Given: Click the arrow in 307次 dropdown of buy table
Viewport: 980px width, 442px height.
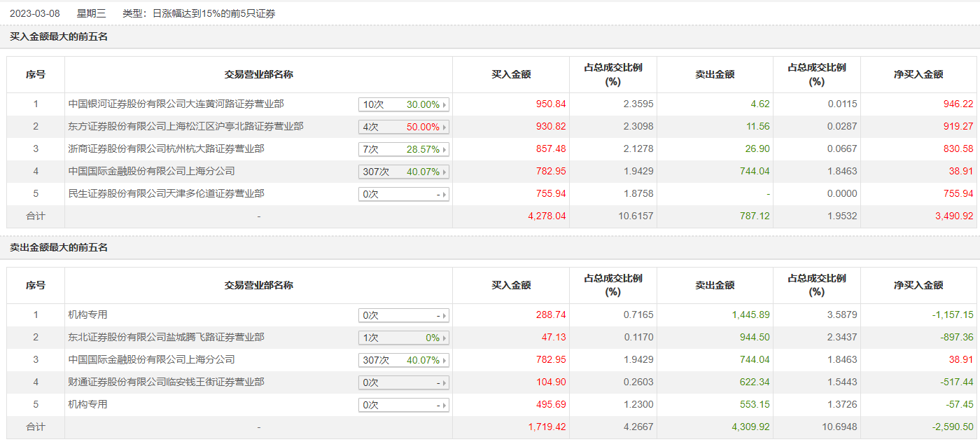Looking at the screenshot, I should pyautogui.click(x=444, y=172).
